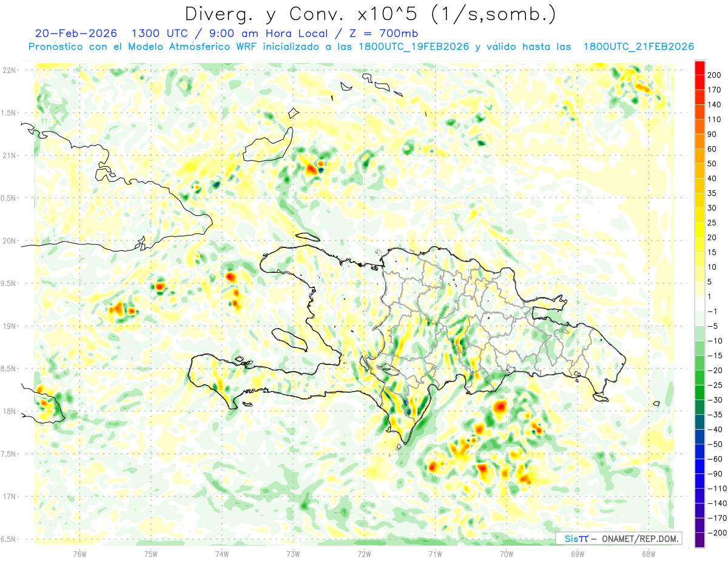Click the '68W' longitude label
This screenshot has height=562, width=728.
click(x=649, y=553)
